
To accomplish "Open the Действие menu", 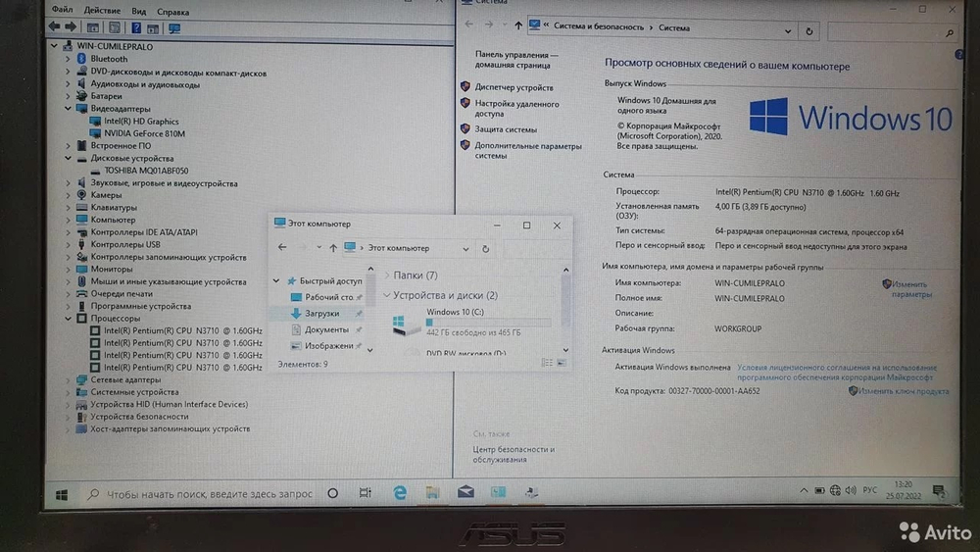I will 102,11.
